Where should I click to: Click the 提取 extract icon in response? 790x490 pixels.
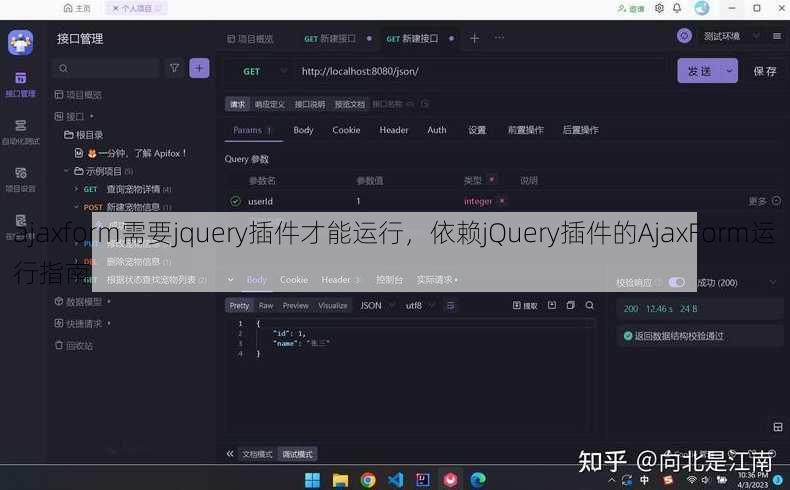point(524,305)
